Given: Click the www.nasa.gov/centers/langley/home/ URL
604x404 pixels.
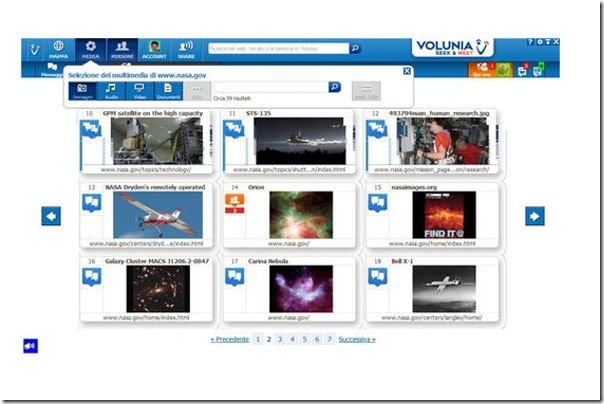Looking at the screenshot, I should click(432, 318).
